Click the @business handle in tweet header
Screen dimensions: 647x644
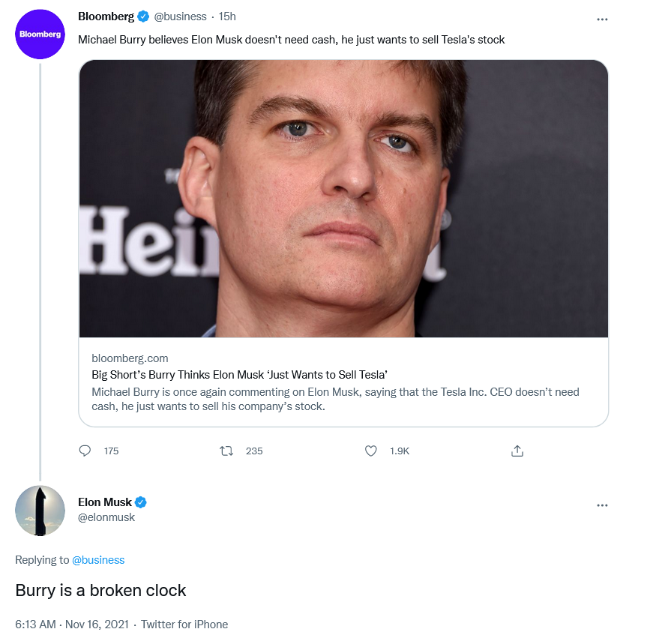pyautogui.click(x=179, y=16)
